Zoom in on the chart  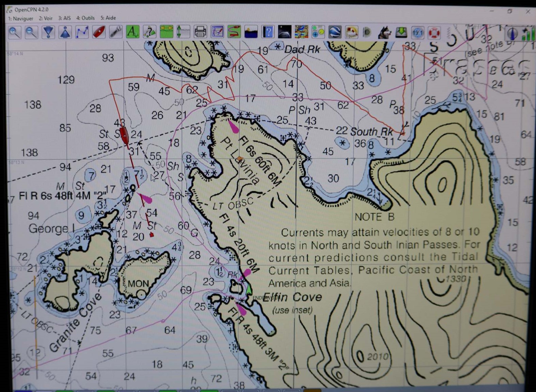pos(14,32)
